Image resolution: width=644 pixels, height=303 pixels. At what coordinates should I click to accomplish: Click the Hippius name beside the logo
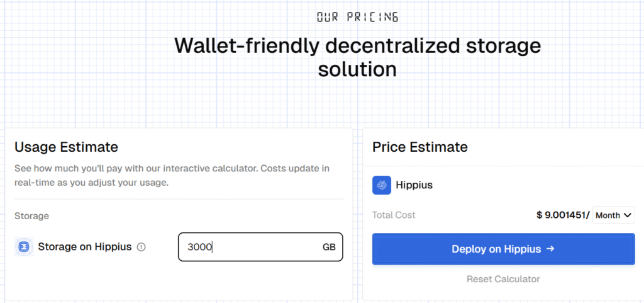pos(414,185)
